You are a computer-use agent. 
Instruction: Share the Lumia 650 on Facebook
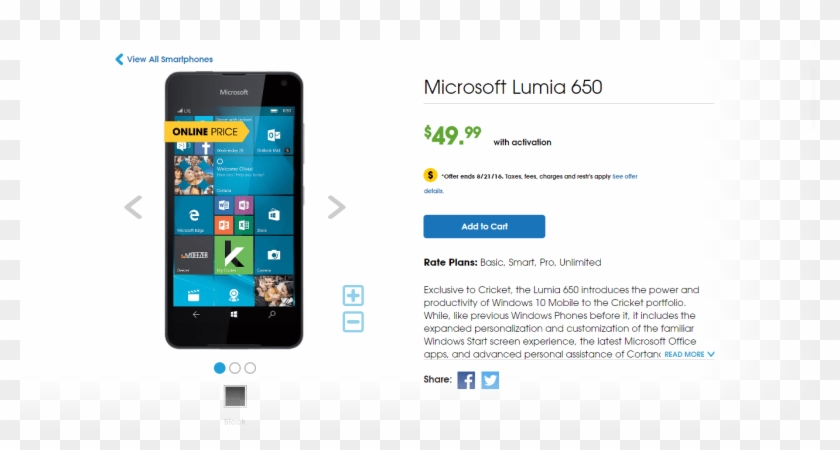[466, 380]
